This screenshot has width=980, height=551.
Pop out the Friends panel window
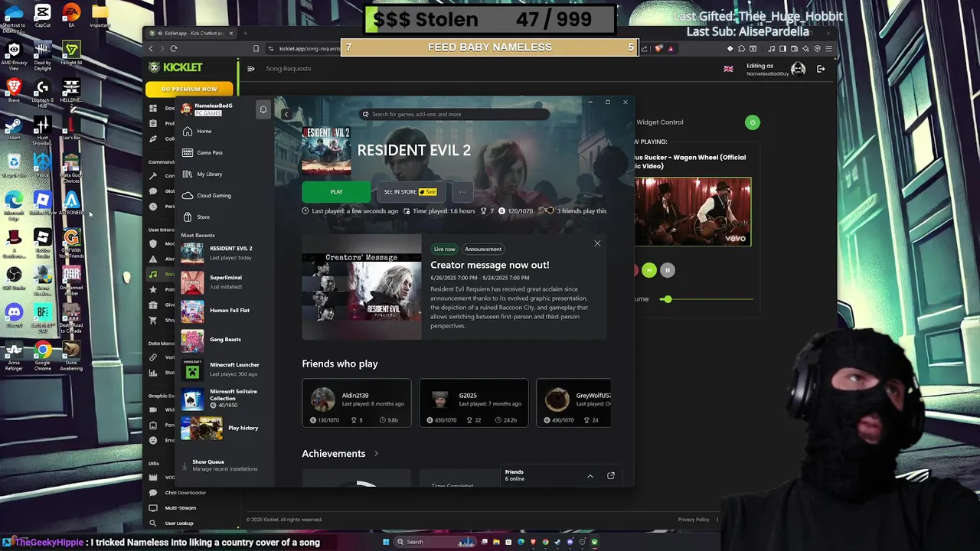[611, 476]
